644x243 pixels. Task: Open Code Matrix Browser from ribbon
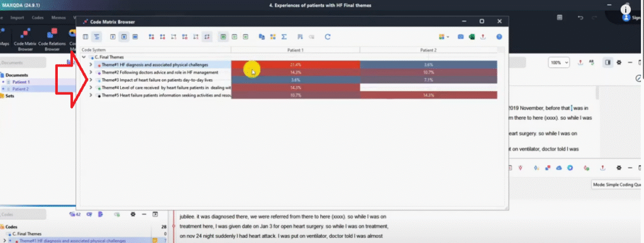pos(25,40)
